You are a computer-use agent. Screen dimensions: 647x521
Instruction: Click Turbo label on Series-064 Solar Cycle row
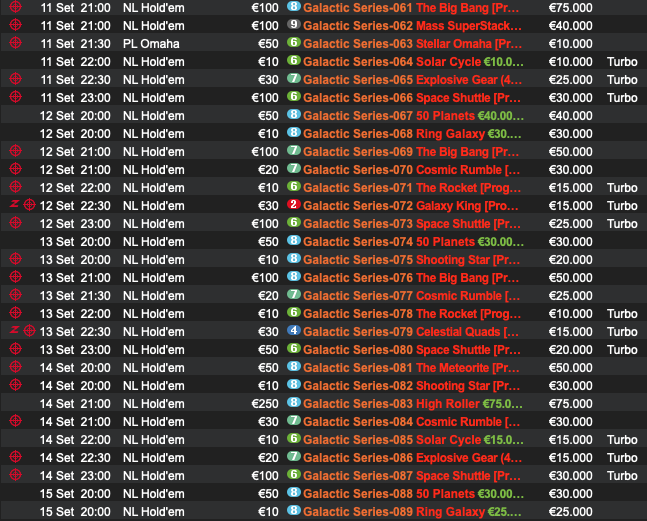tap(622, 62)
